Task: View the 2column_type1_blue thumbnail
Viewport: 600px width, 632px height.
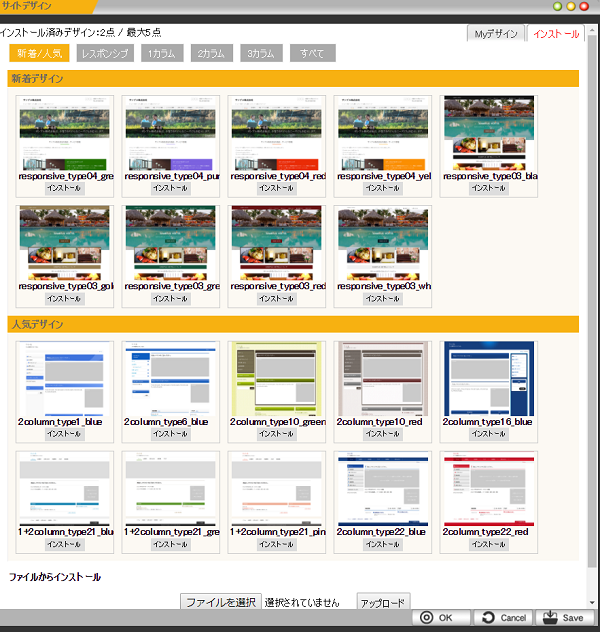Action: click(64, 379)
